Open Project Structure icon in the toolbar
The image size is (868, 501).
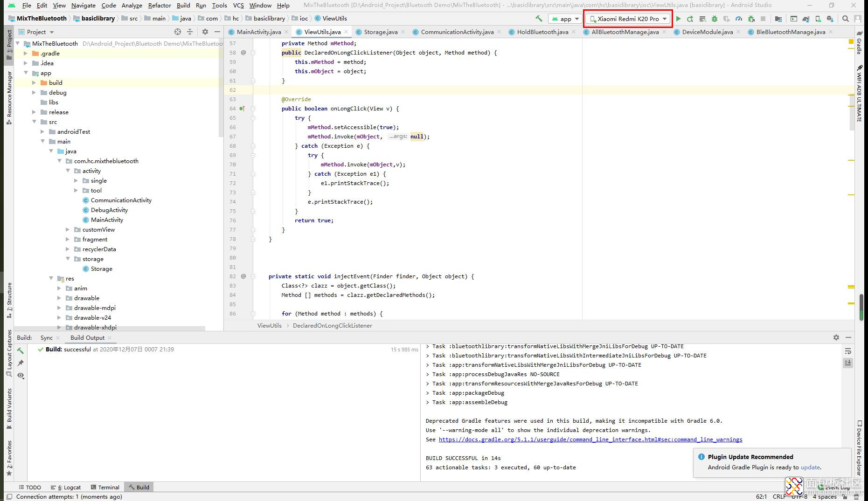778,19
